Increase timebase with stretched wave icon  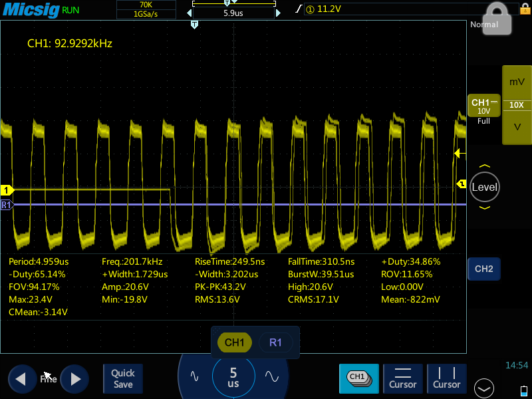tap(272, 376)
